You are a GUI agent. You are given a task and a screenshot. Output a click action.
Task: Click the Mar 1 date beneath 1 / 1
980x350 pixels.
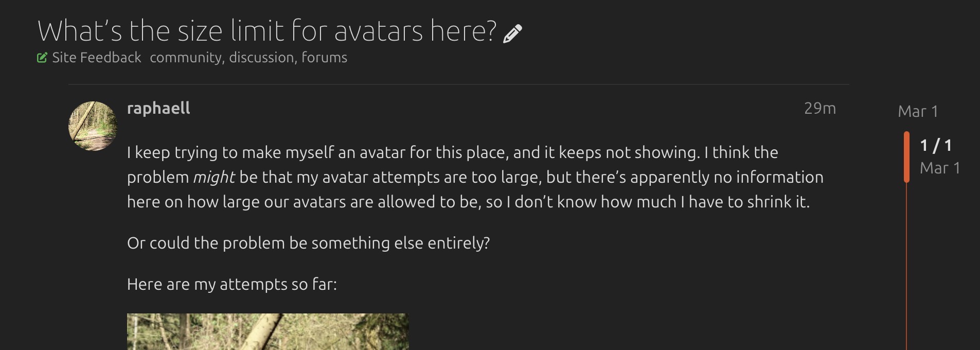pos(939,168)
